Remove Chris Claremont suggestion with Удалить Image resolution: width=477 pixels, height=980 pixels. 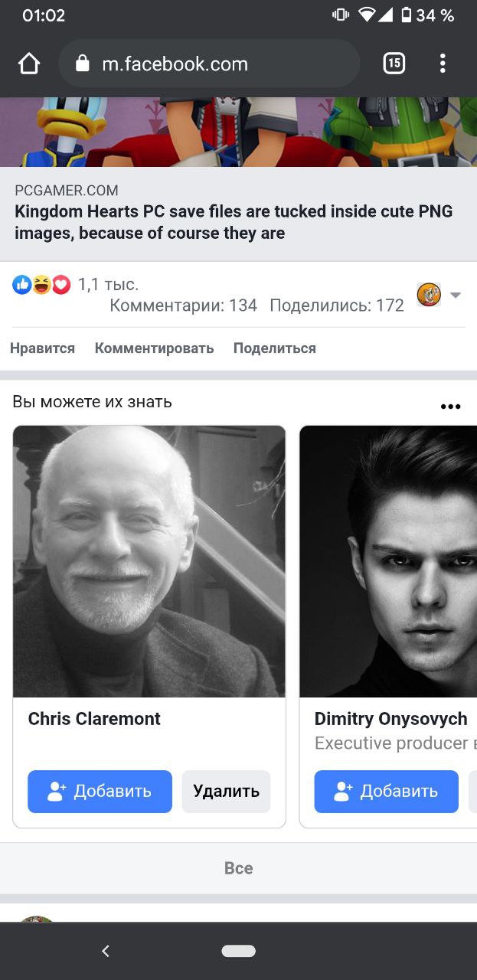(x=226, y=791)
